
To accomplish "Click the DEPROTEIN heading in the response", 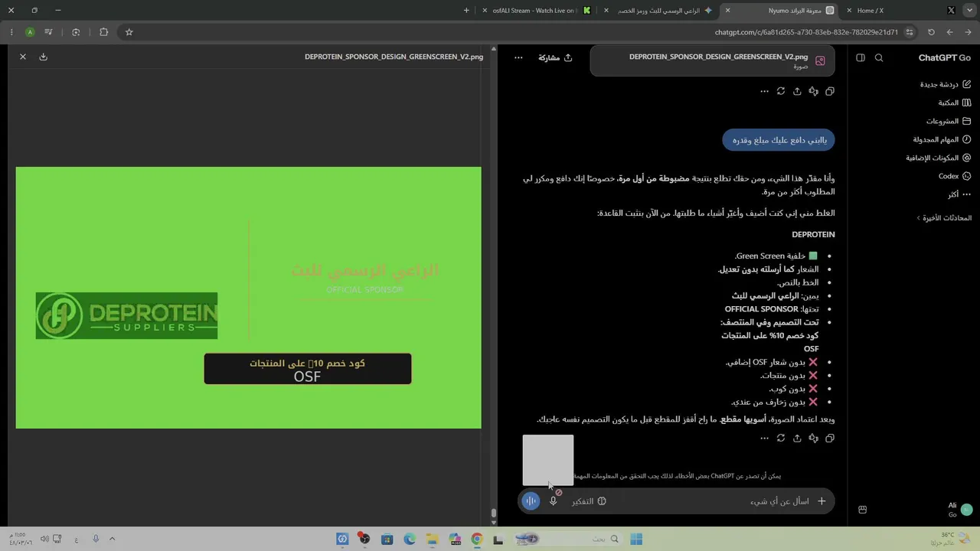I will [813, 234].
